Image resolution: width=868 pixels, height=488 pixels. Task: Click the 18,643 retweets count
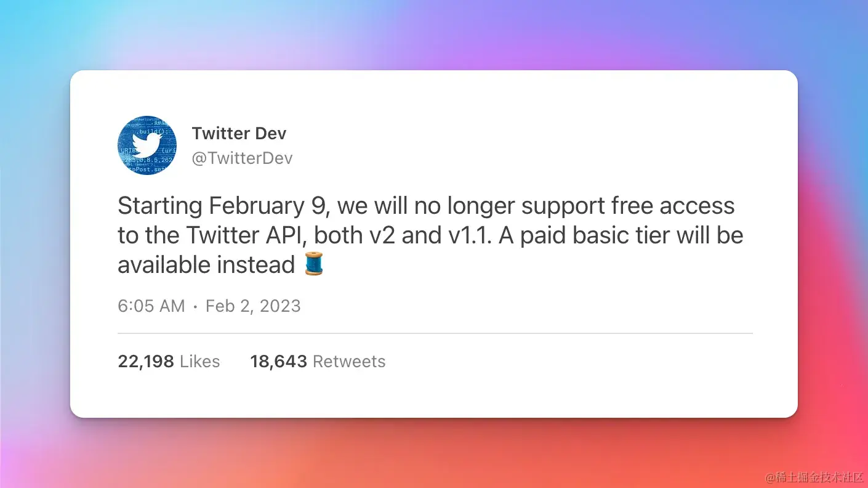tap(278, 361)
